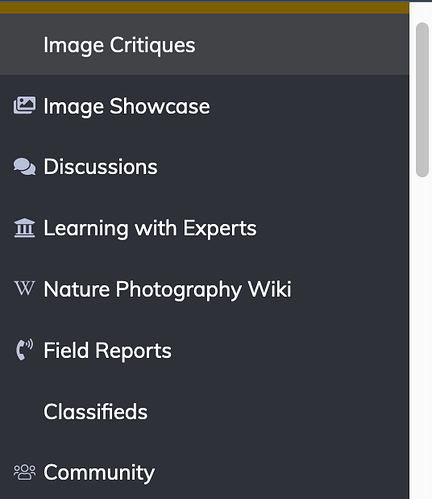Open the Nature Photography Wiki
This screenshot has height=499, width=432.
pos(167,289)
